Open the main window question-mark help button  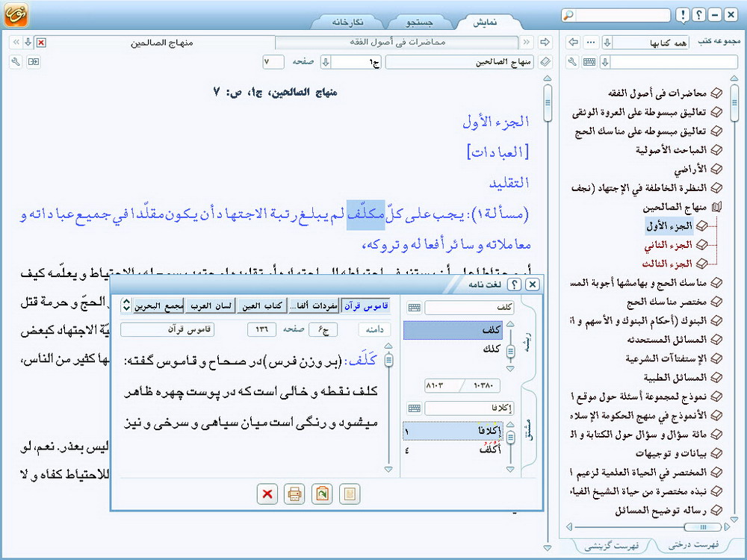(x=699, y=15)
